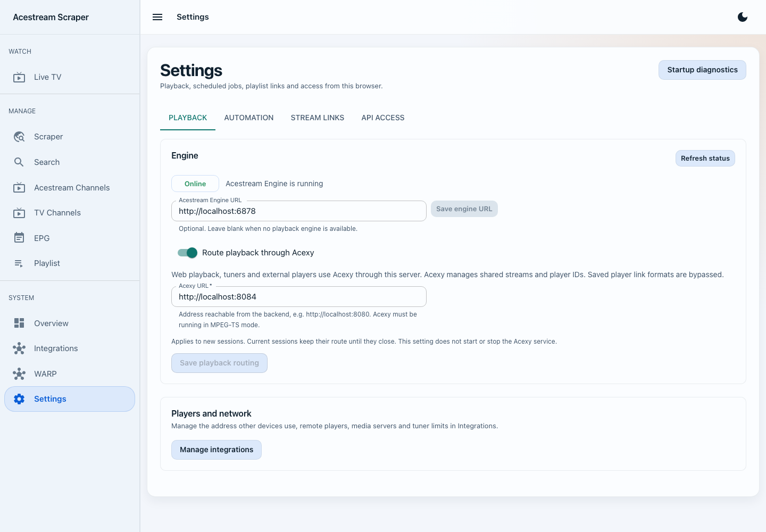Open EPG page label
The width and height of the screenshot is (766, 532).
41,238
